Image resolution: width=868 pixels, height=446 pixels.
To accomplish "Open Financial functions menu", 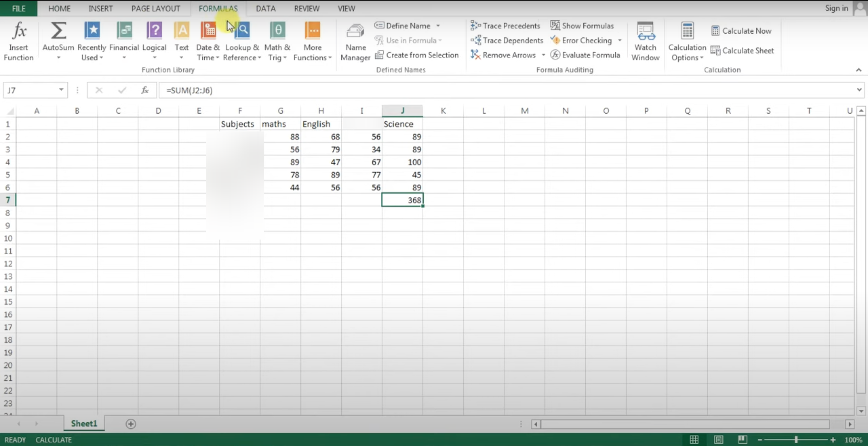I will coord(124,41).
